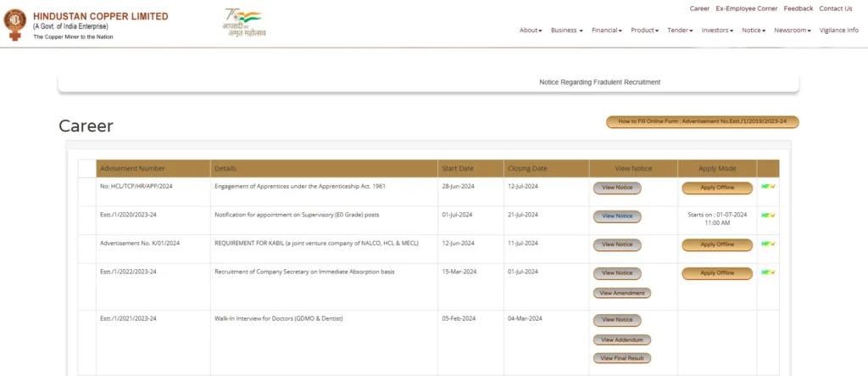Image resolution: width=868 pixels, height=376 pixels.
Task: Click NEW badge in K/01/2024 advertisement row
Action: point(768,244)
